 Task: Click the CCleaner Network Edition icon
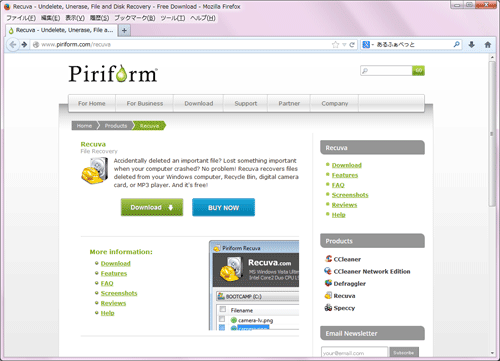(x=328, y=271)
